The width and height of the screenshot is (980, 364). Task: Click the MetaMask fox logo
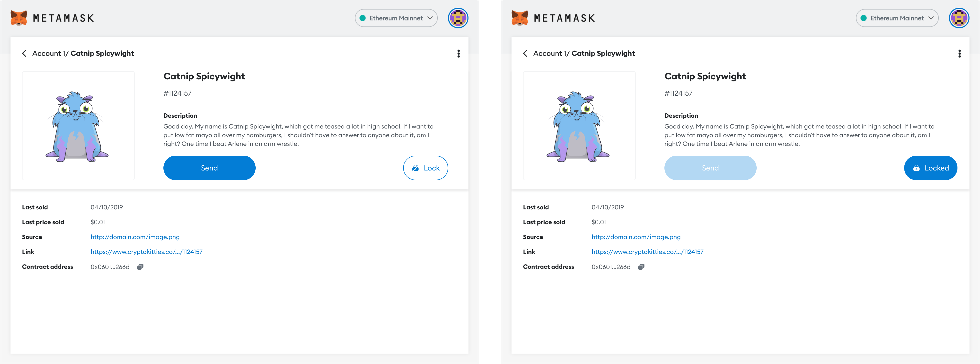(19, 17)
